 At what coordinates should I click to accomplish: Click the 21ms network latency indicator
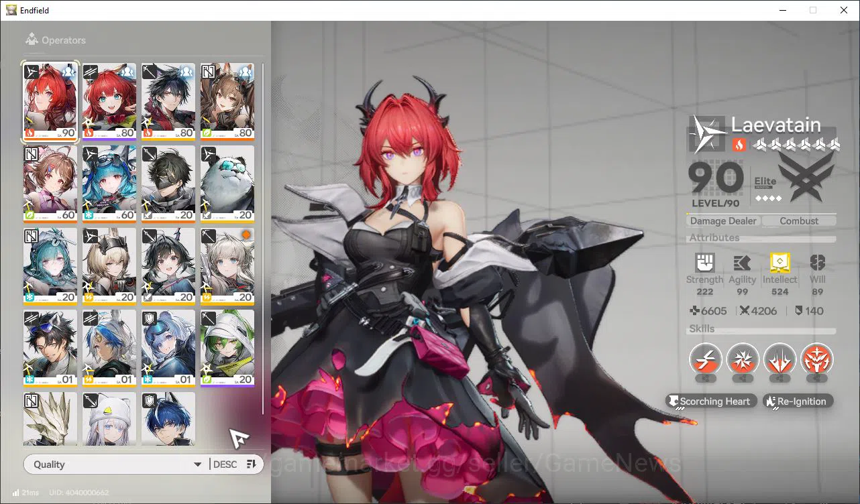(x=25, y=493)
